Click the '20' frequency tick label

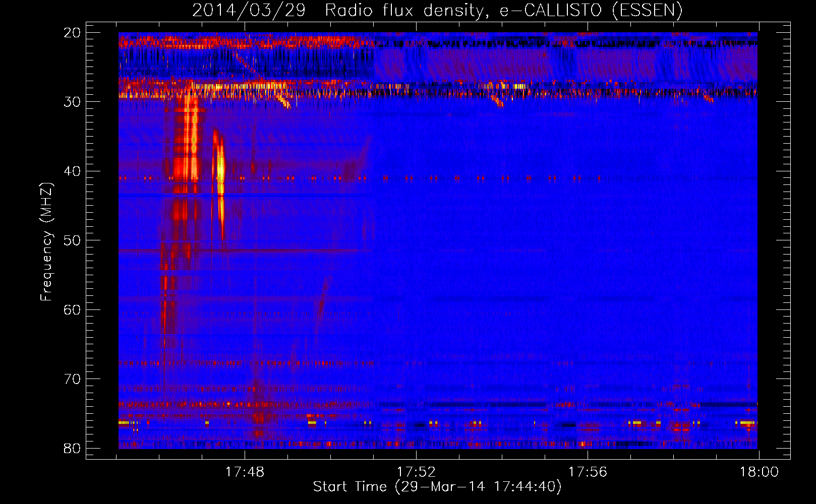coord(72,33)
